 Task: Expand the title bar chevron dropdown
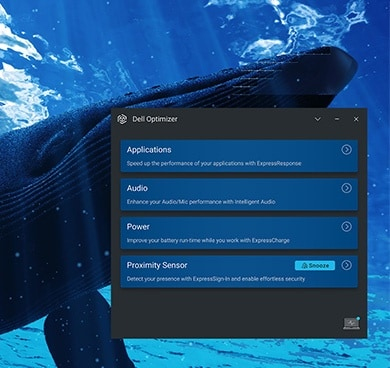pos(318,119)
